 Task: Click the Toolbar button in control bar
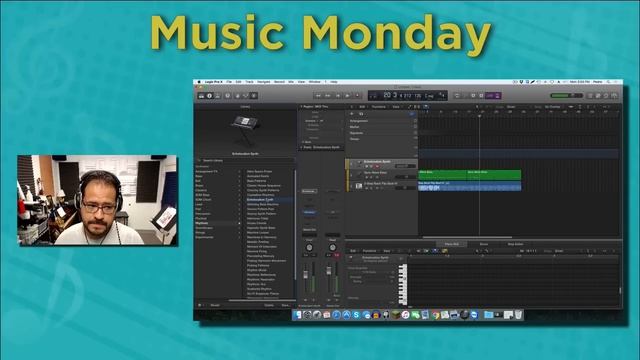pyautogui.click(x=218, y=96)
